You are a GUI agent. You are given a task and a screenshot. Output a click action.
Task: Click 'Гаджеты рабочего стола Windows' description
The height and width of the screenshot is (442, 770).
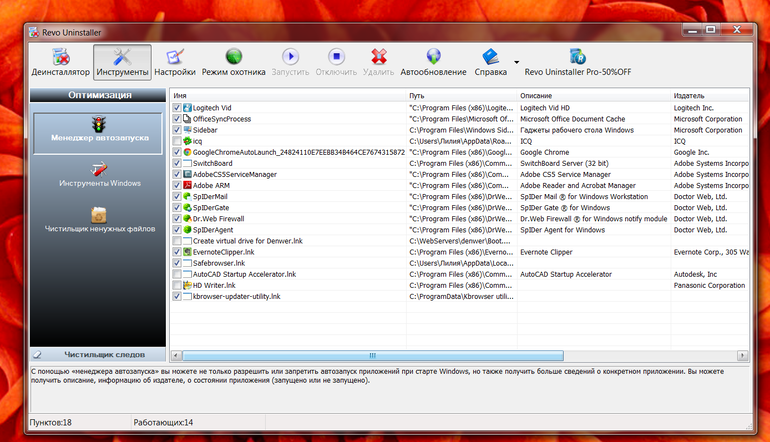[x=577, y=130]
